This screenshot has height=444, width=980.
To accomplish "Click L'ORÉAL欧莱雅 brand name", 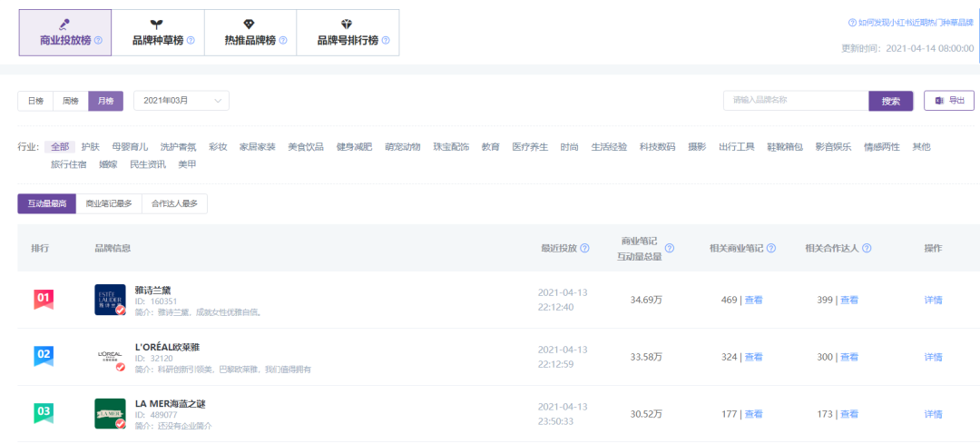I will coord(167,347).
